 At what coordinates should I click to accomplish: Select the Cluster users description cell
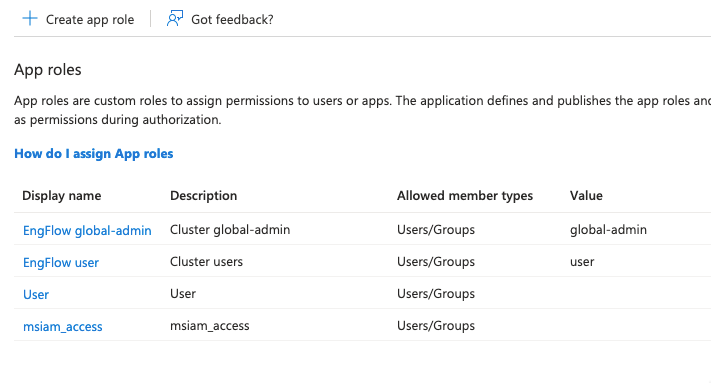[206, 262]
